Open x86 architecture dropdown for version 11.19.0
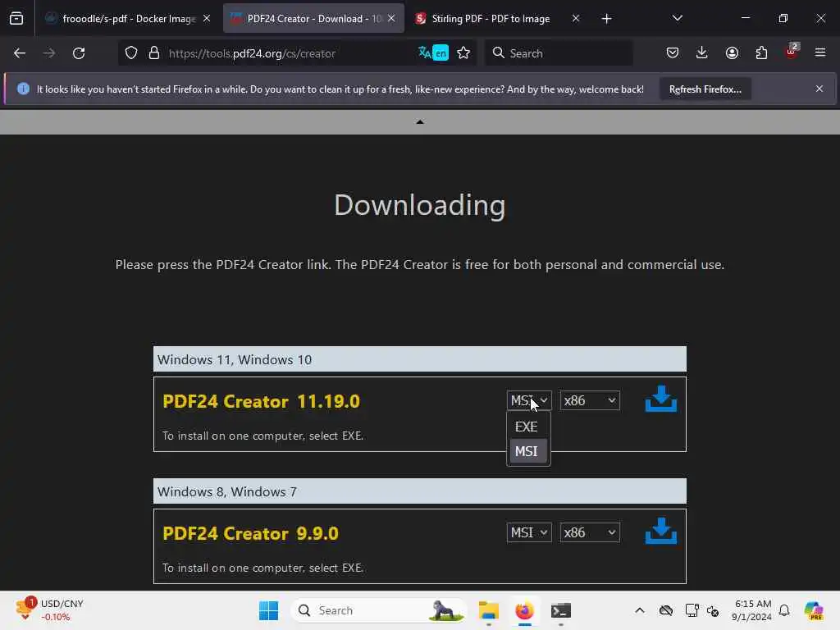 (x=590, y=400)
